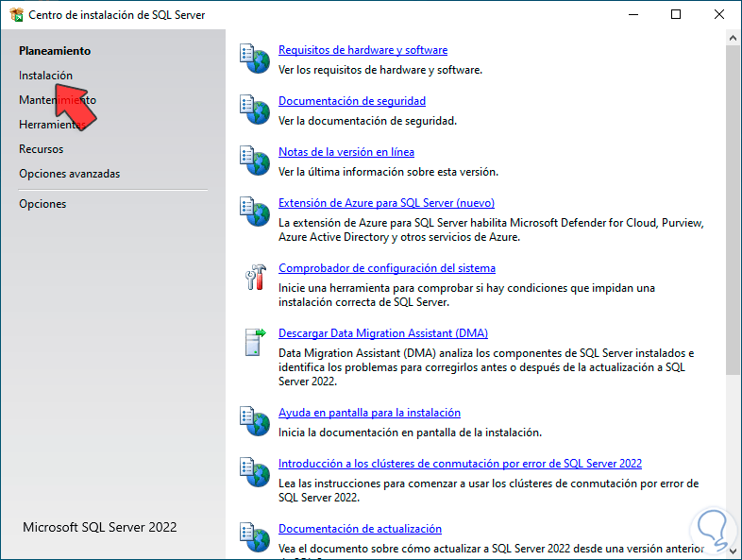742x560 pixels.
Task: Switch to the Instalación section
Action: point(46,76)
